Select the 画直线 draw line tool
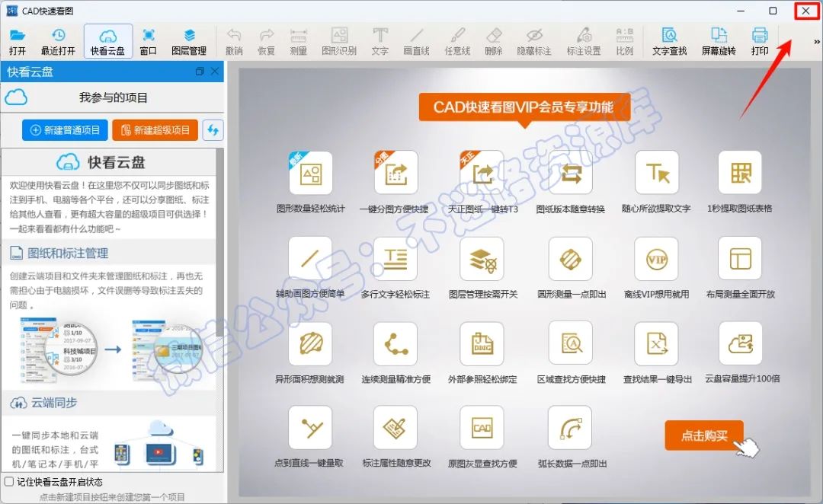Viewport: 823px width, 504px height. (417, 42)
